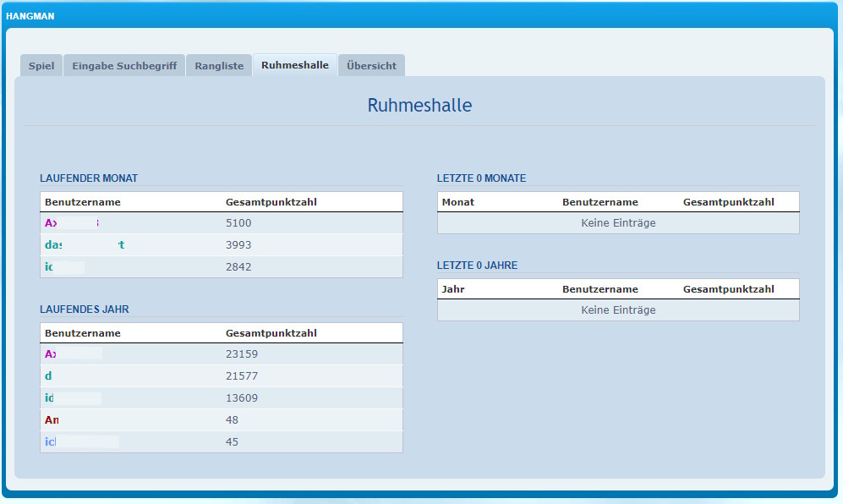Open the Eingabe Suchbegriff tab
The height and width of the screenshot is (504, 843).
click(124, 66)
